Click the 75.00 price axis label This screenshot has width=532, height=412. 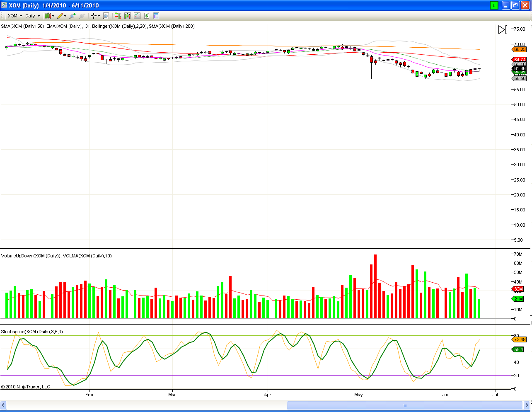(520, 29)
